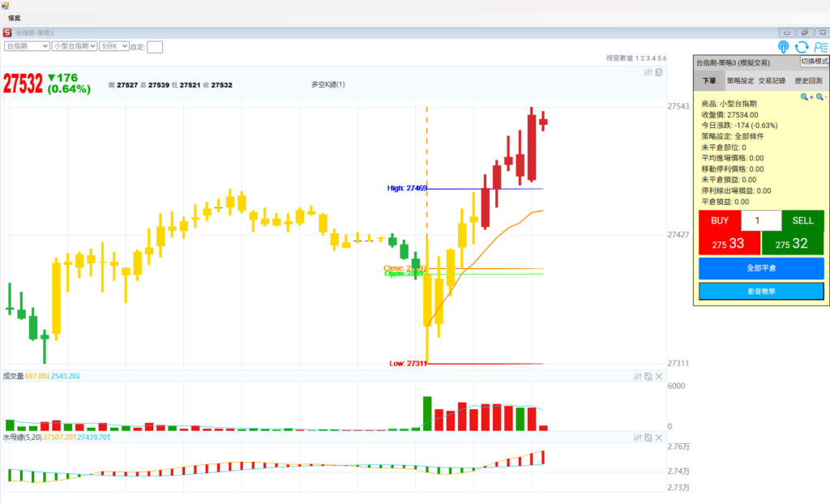Open the 歷史回測 tab
The height and width of the screenshot is (504, 830).
807,81
